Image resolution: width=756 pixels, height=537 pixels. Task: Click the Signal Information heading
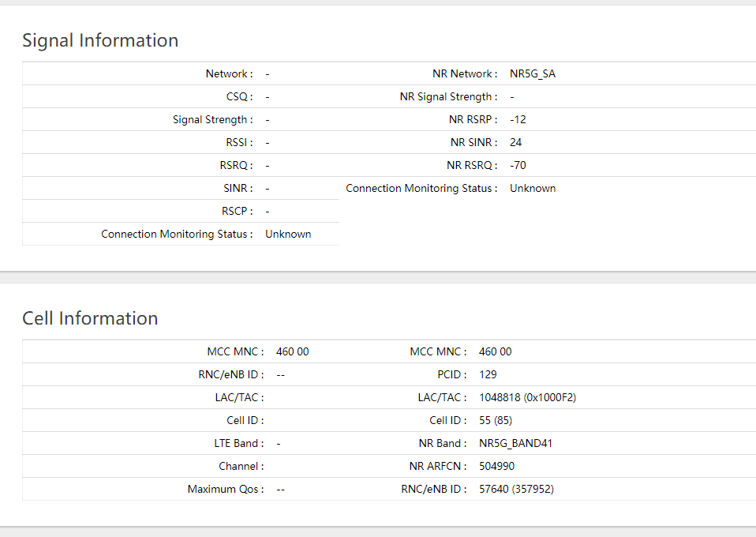tap(100, 40)
